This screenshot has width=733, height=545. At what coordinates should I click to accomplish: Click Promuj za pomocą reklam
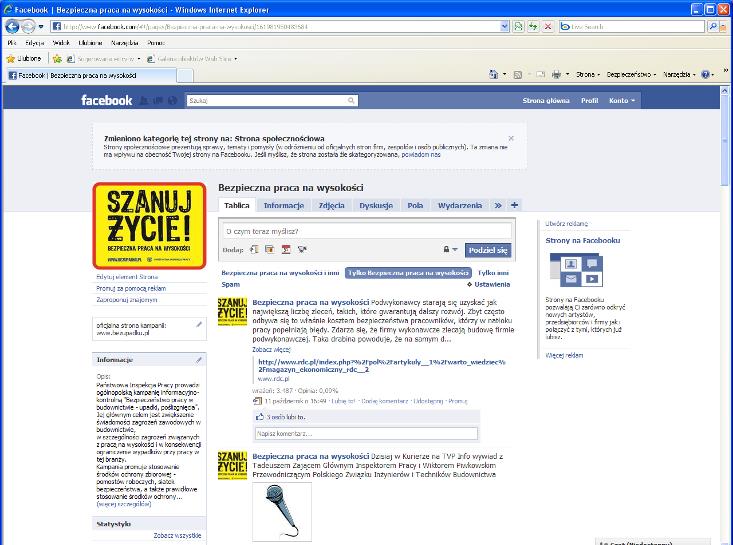(131, 288)
